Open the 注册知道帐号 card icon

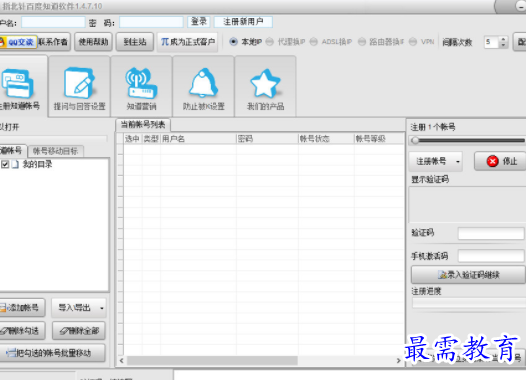[17, 83]
